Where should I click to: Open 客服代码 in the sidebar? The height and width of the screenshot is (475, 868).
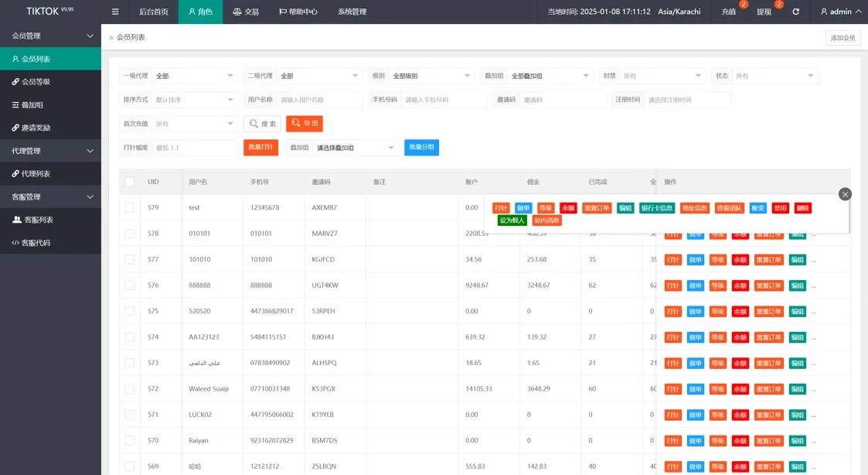36,243
